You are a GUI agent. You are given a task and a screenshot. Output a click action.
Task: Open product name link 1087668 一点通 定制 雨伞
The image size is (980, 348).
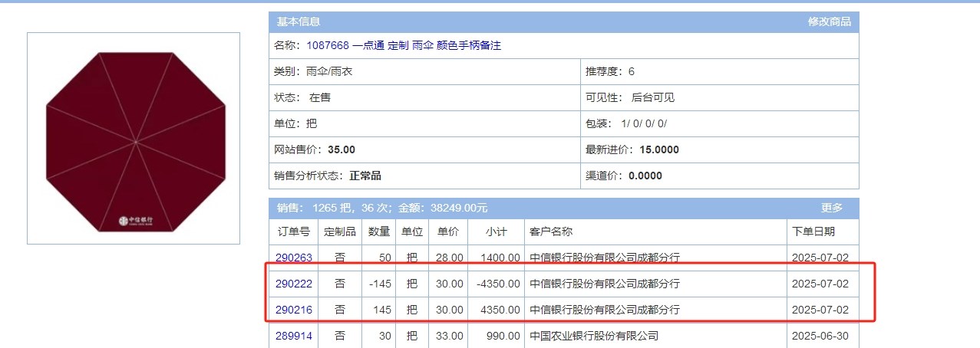[404, 45]
